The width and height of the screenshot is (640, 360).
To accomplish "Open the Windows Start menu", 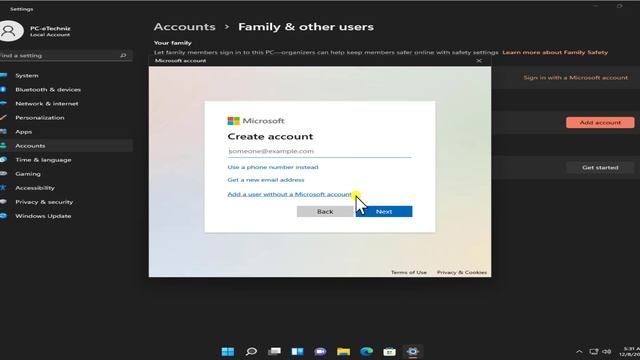I will point(228,351).
